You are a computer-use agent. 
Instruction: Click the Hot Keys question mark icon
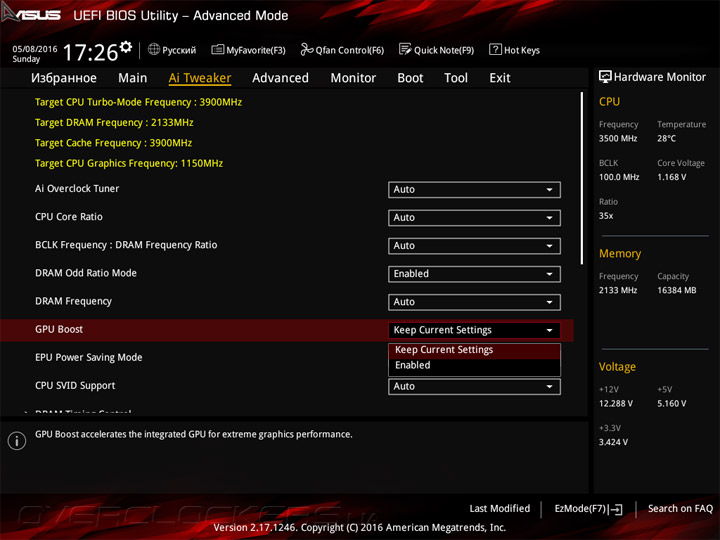495,49
